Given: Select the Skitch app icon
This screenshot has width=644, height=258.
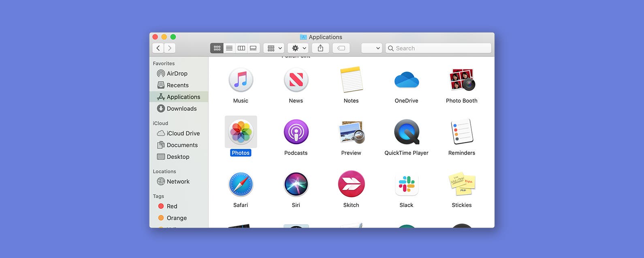Looking at the screenshot, I should (351, 184).
